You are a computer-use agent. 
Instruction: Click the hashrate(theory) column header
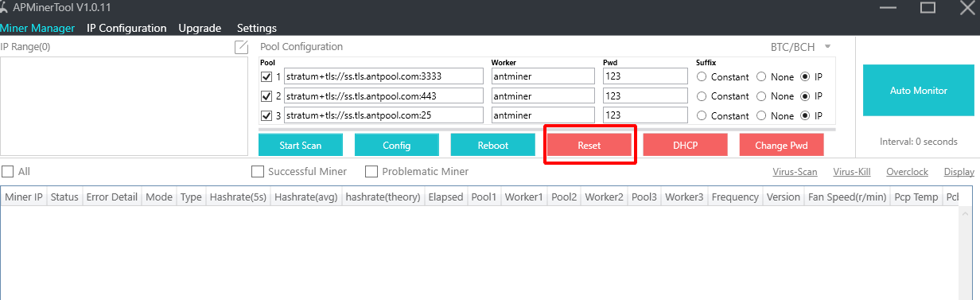tap(383, 197)
